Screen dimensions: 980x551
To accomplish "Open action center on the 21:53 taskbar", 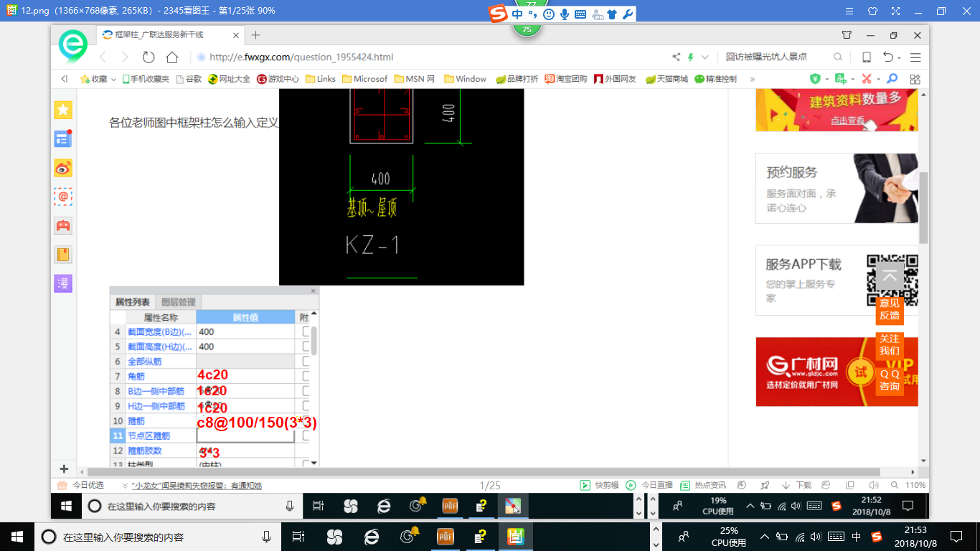I will (956, 536).
